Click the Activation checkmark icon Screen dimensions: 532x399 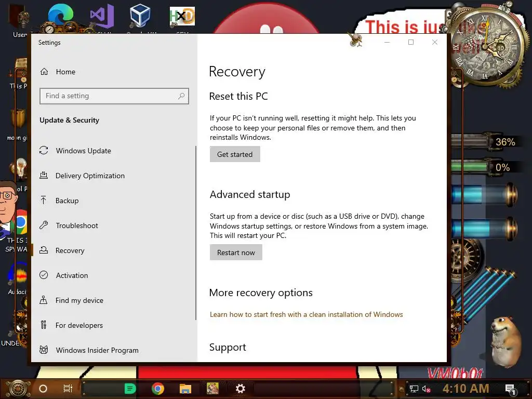pos(44,275)
